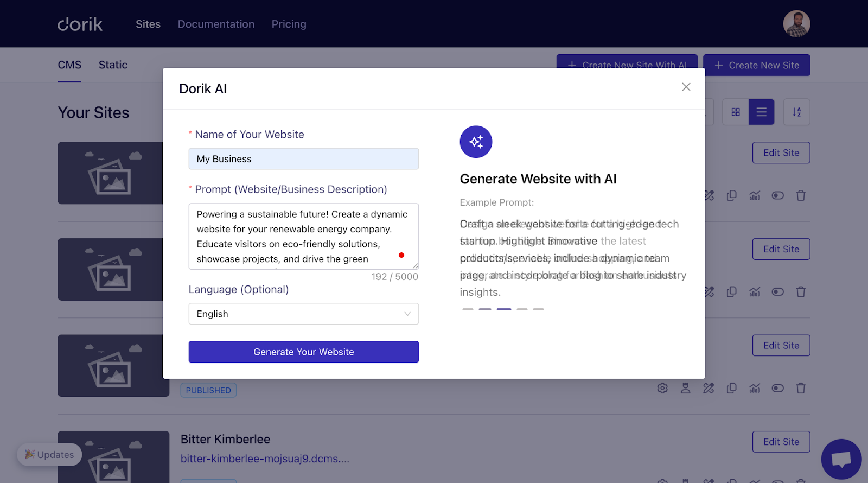The image size is (868, 483).
Task: Click trash icon in the PUBLISHED site row
Action: pos(801,388)
